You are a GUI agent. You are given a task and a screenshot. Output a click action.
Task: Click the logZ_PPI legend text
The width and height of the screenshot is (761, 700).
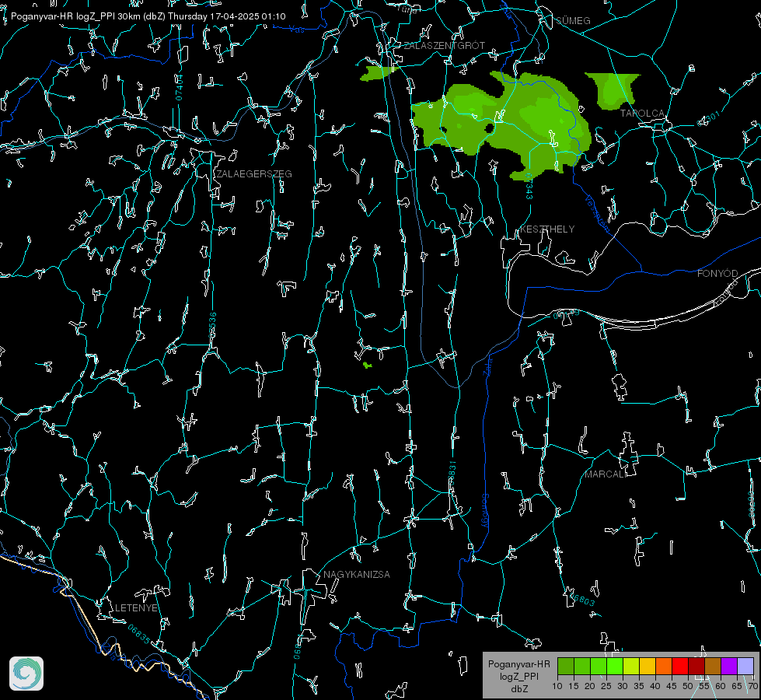coord(518,676)
